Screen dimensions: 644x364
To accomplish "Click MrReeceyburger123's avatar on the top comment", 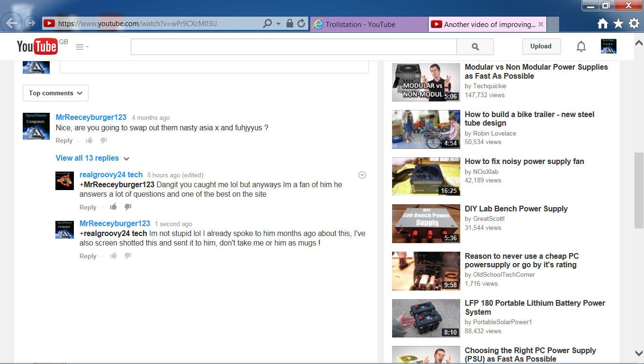I will pos(36,126).
